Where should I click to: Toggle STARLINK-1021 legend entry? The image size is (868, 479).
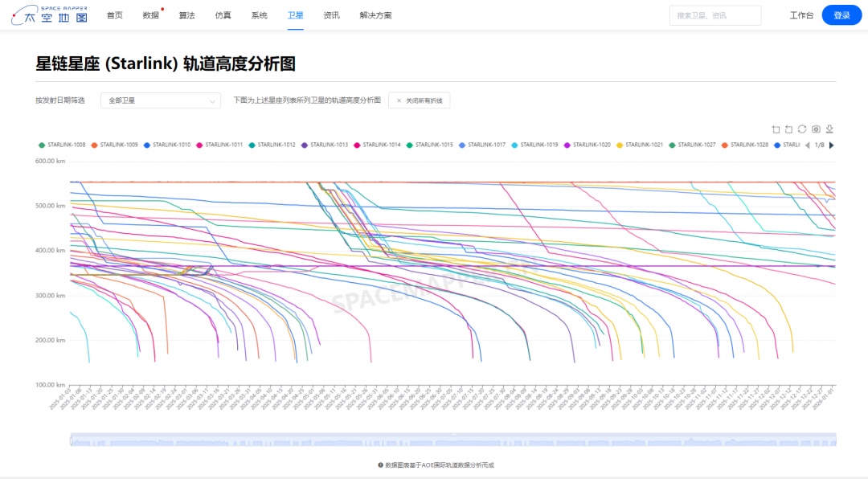click(640, 145)
